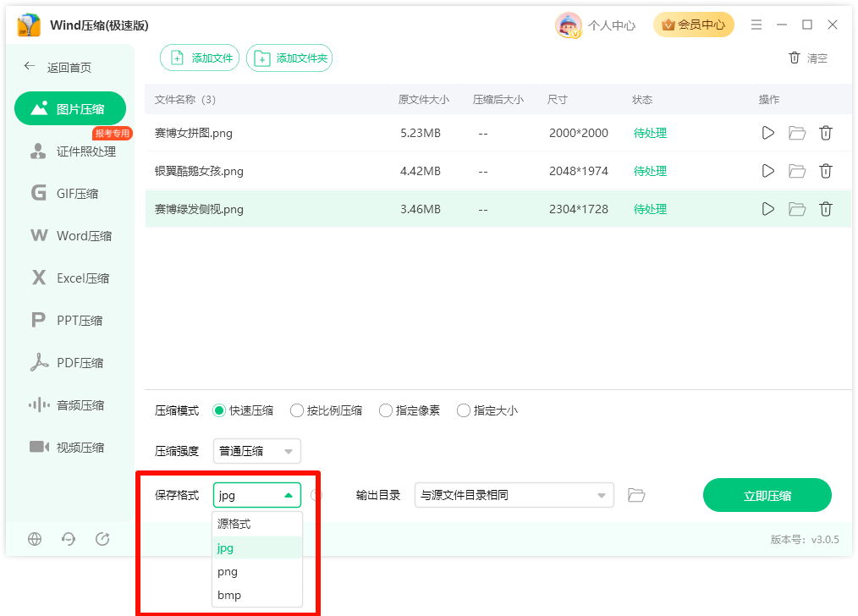Choose png from the format list

click(x=256, y=572)
